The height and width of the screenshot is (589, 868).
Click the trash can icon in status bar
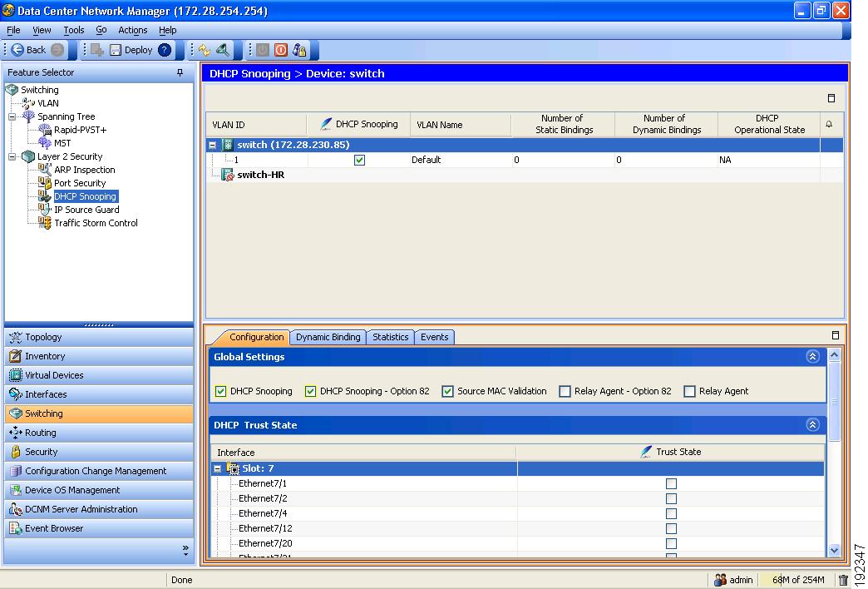click(843, 580)
